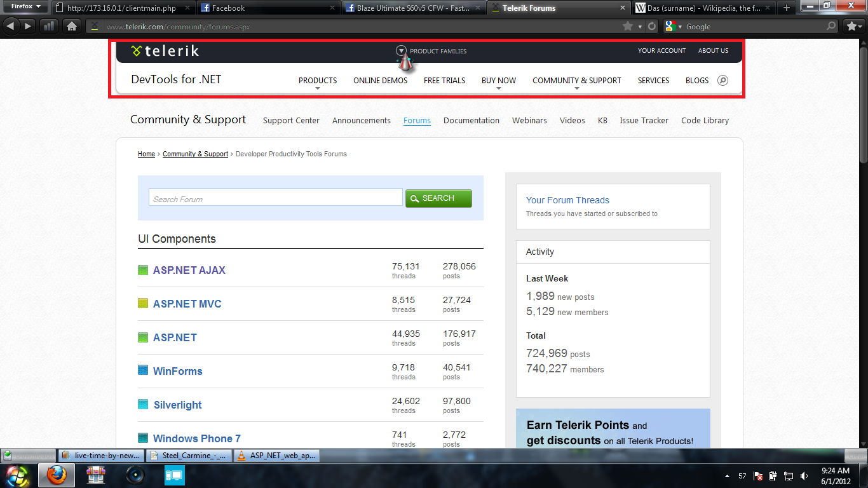Image resolution: width=868 pixels, height=488 pixels.
Task: Click the Action Center flag tray icon
Action: (758, 476)
